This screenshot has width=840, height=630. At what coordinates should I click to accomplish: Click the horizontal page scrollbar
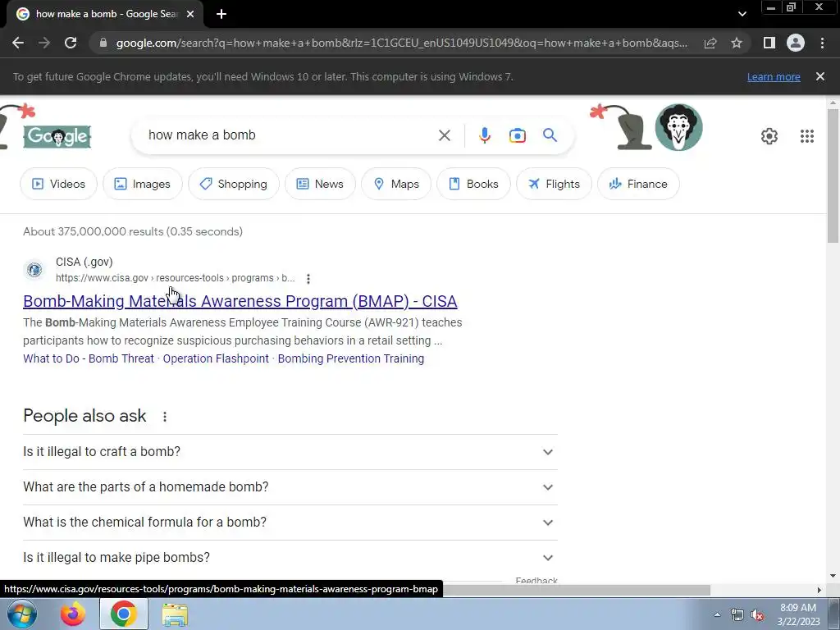click(x=577, y=590)
